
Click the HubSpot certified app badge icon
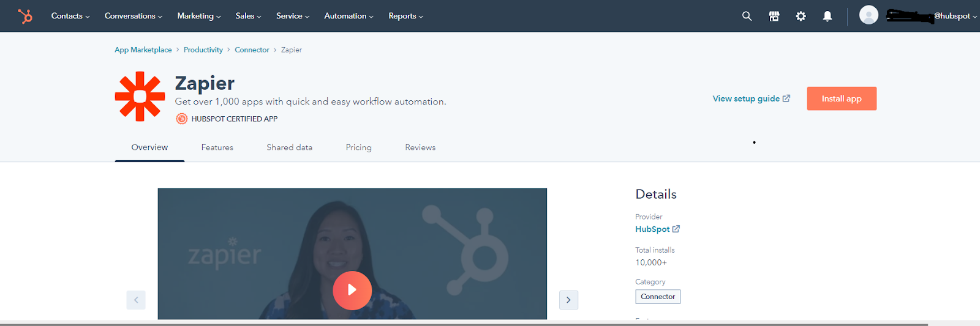pyautogui.click(x=182, y=119)
